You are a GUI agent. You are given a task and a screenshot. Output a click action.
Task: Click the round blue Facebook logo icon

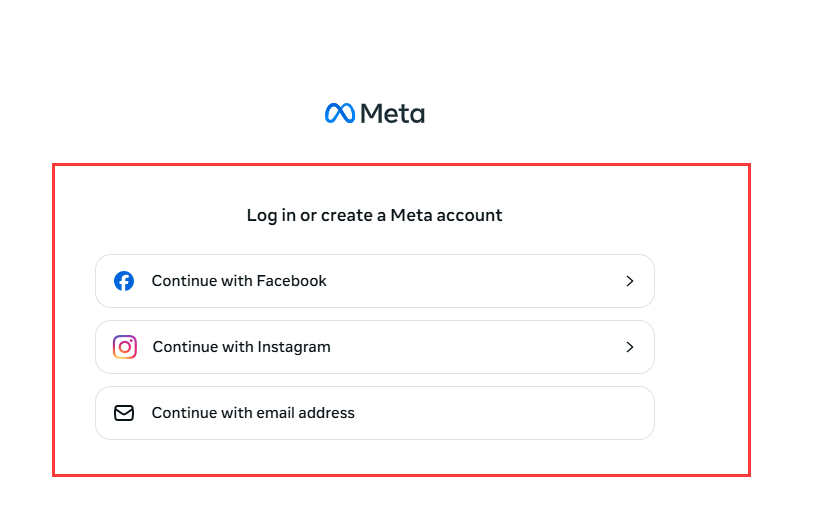tap(124, 281)
